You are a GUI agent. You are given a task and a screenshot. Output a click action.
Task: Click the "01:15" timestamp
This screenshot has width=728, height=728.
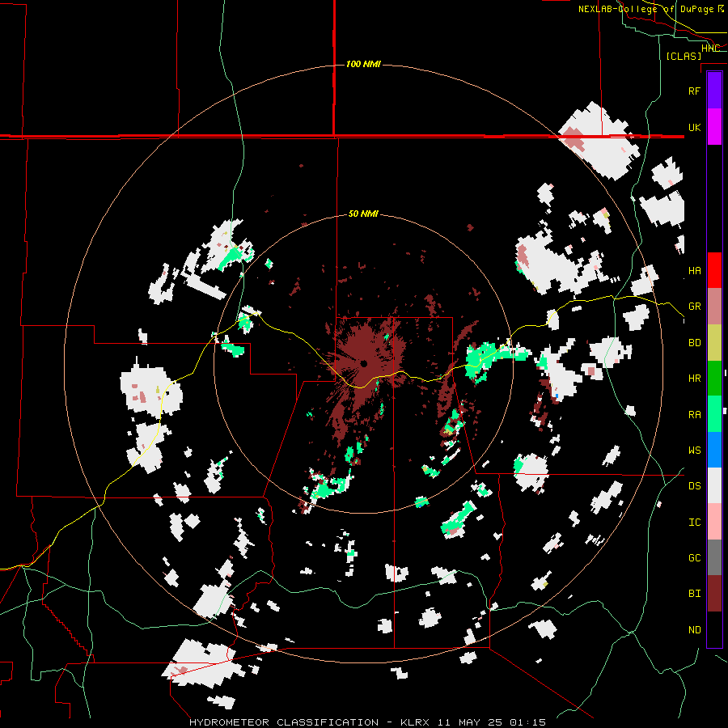pyautogui.click(x=528, y=722)
